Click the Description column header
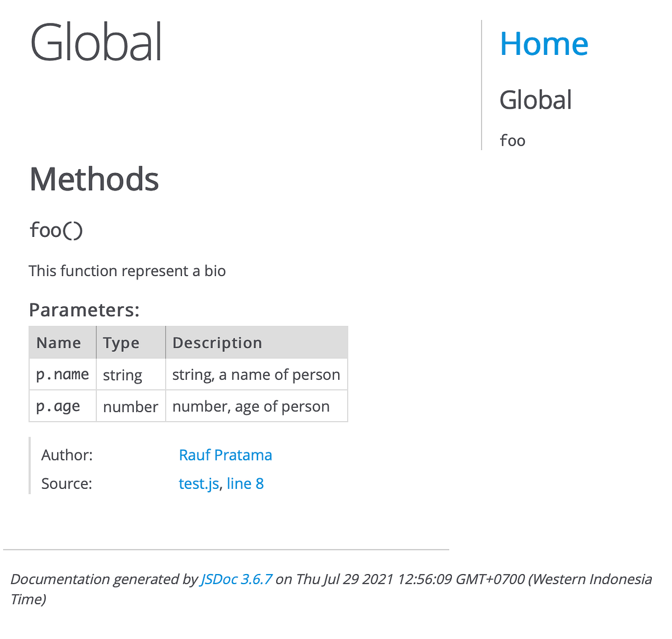672x639 pixels. tap(256, 343)
